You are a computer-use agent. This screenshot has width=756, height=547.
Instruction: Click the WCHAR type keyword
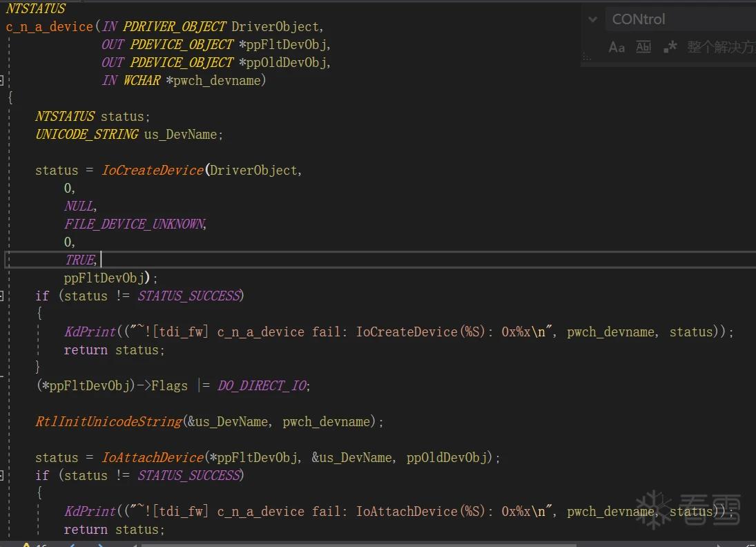142,81
